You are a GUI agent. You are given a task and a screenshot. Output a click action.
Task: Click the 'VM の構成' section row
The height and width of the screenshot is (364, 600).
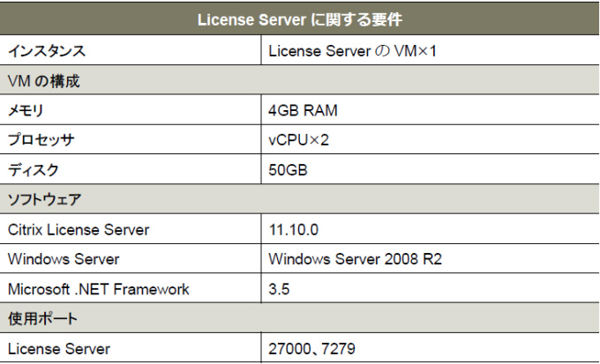(300, 80)
